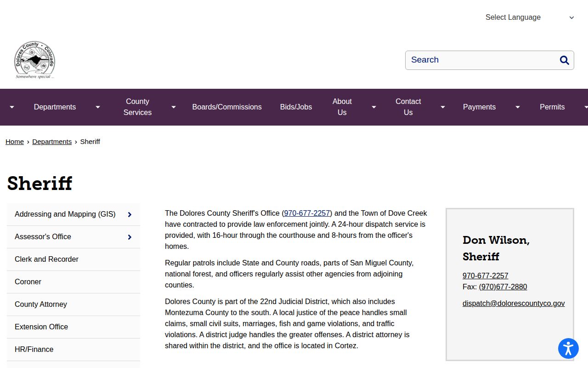Open the Departments nav menu item
588x368 pixels.
(x=55, y=107)
